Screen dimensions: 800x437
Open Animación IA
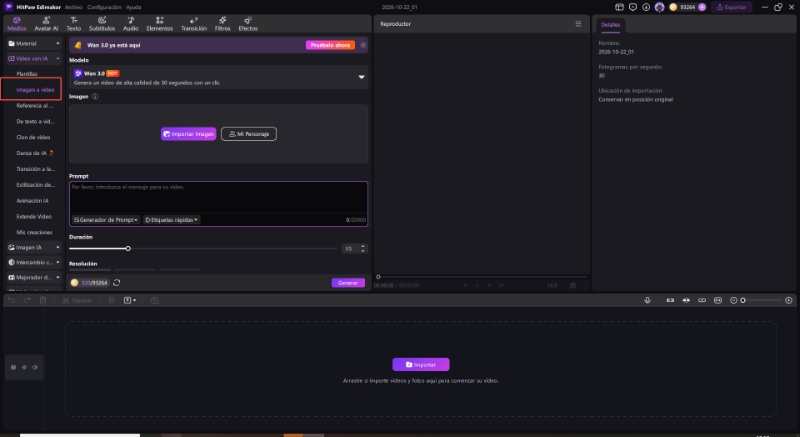(x=32, y=200)
